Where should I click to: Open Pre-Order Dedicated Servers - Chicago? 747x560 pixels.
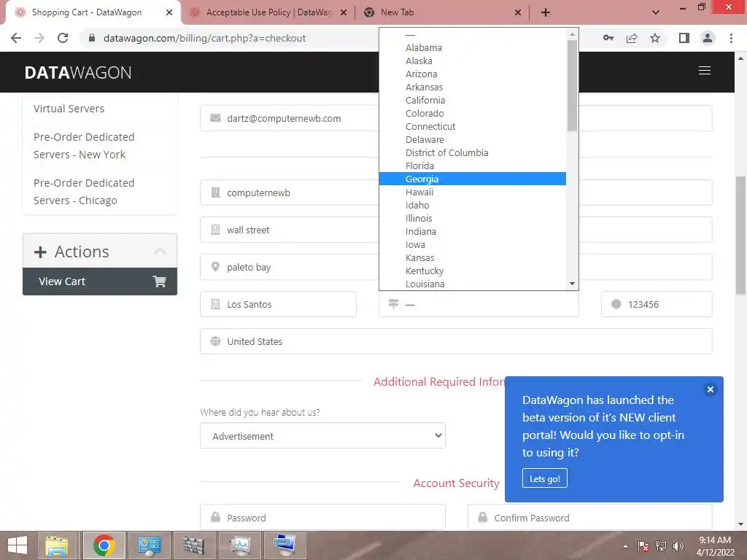[x=84, y=192]
